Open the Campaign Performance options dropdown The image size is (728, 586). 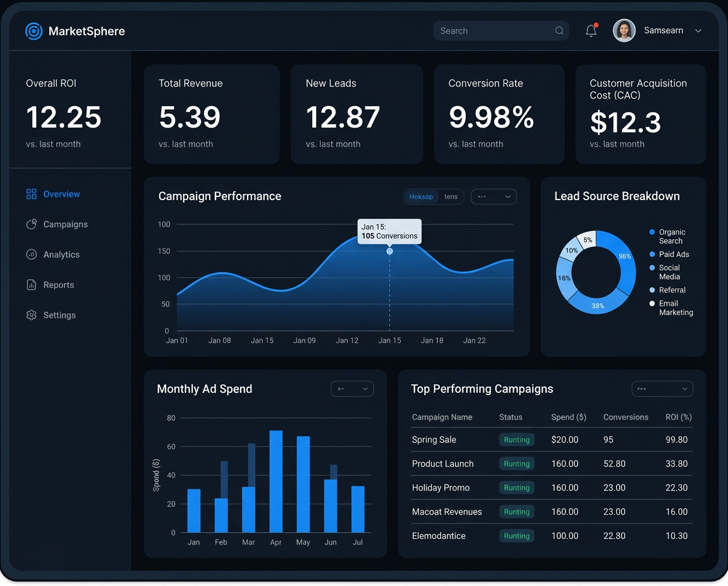494,196
